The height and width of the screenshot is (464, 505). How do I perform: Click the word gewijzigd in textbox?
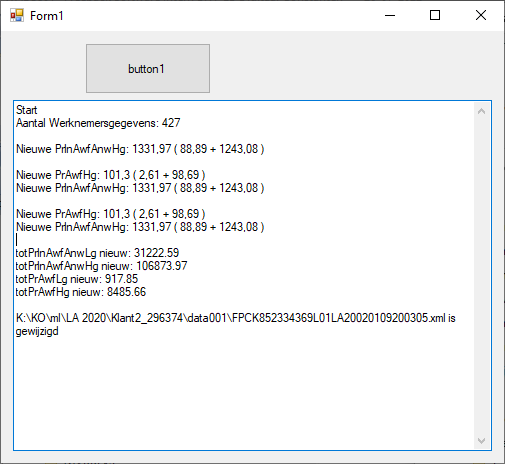pyautogui.click(x=37, y=332)
